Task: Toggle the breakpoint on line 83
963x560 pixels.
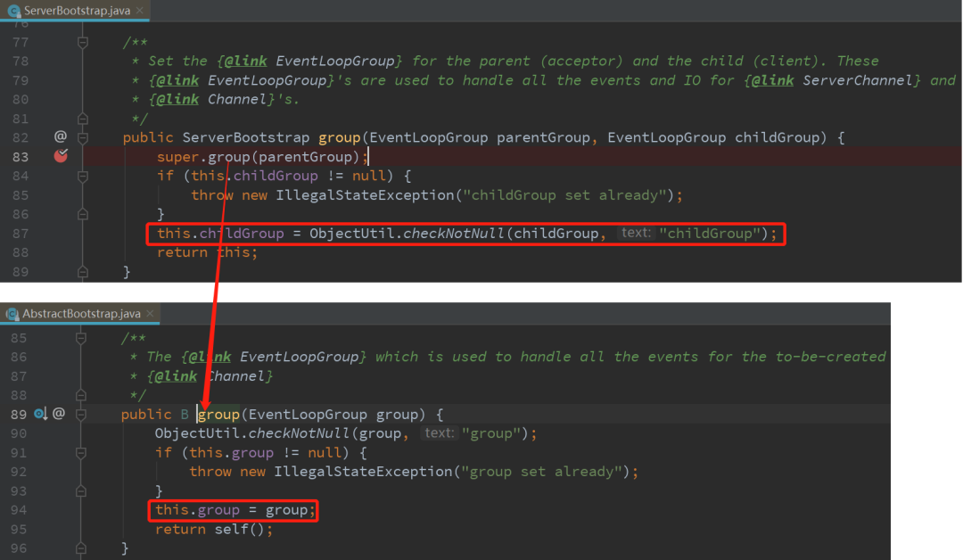Action: point(61,156)
